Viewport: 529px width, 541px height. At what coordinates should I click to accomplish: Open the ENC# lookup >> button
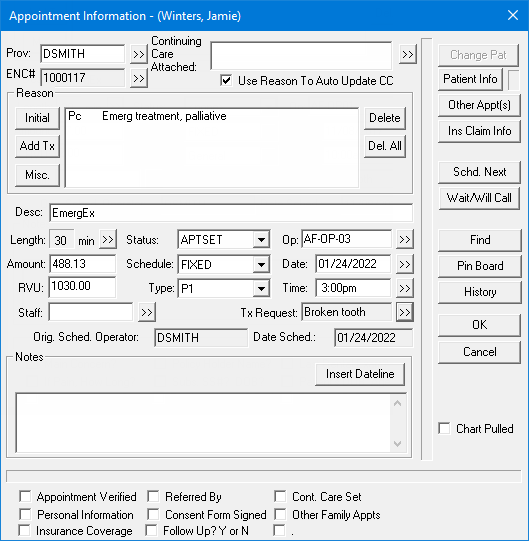139,78
